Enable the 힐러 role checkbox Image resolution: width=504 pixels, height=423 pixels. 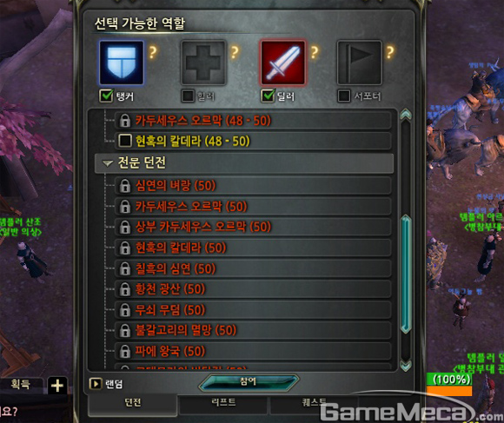[x=188, y=96]
